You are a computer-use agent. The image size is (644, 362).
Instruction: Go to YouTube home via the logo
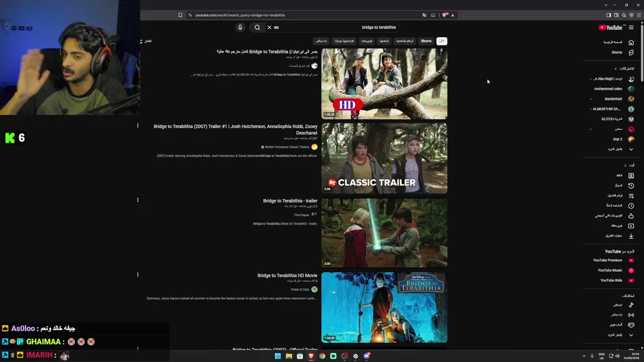610,28
